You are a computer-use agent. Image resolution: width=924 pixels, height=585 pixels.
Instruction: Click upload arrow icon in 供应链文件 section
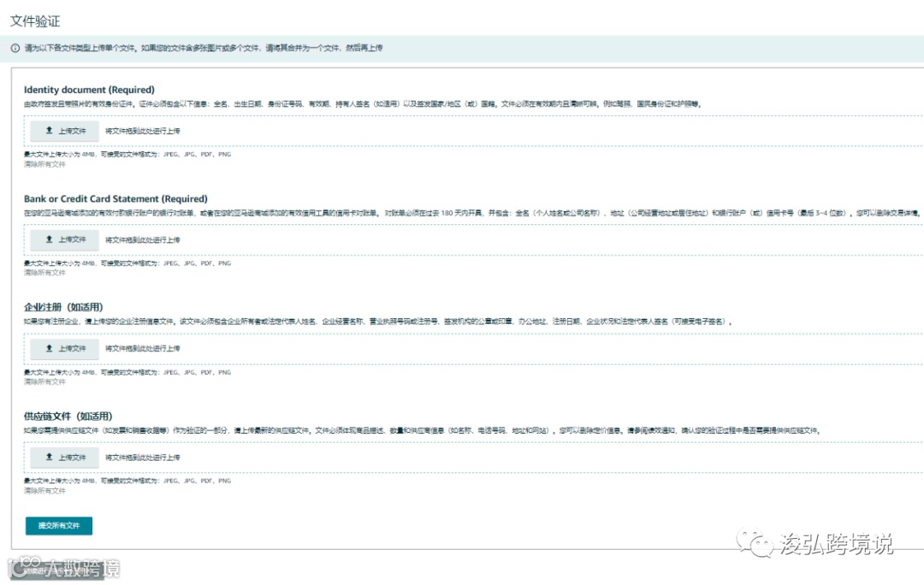point(50,458)
